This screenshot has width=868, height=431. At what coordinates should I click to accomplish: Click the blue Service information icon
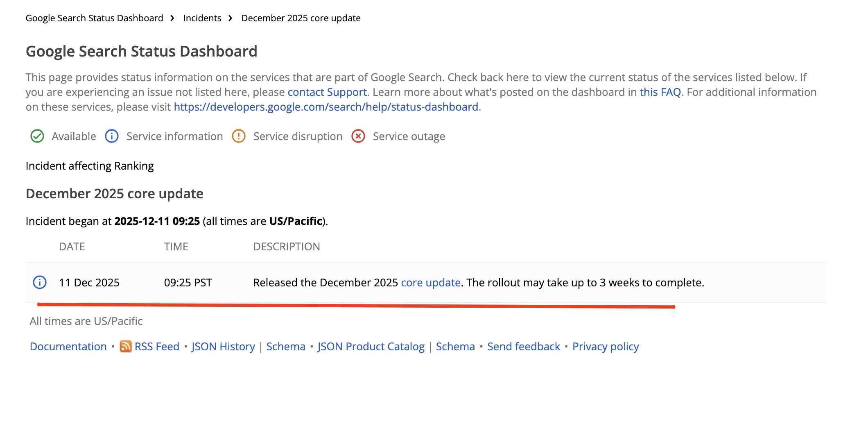(x=112, y=136)
